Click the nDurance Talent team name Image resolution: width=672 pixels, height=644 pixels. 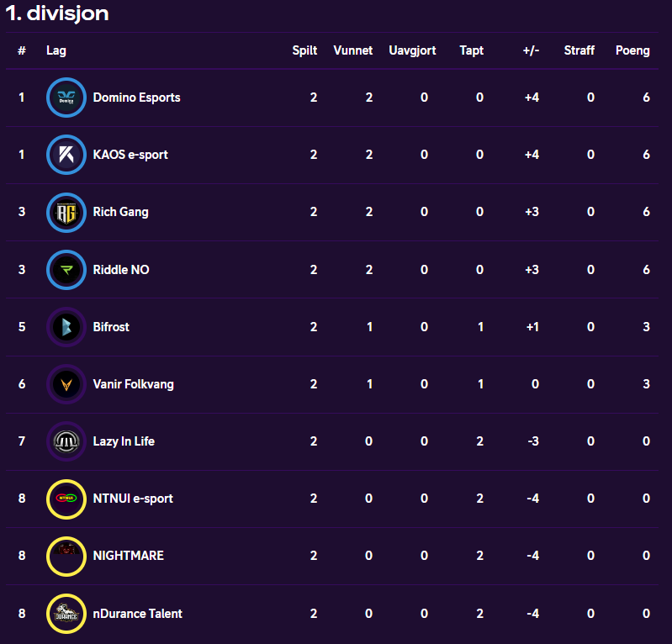coord(138,614)
